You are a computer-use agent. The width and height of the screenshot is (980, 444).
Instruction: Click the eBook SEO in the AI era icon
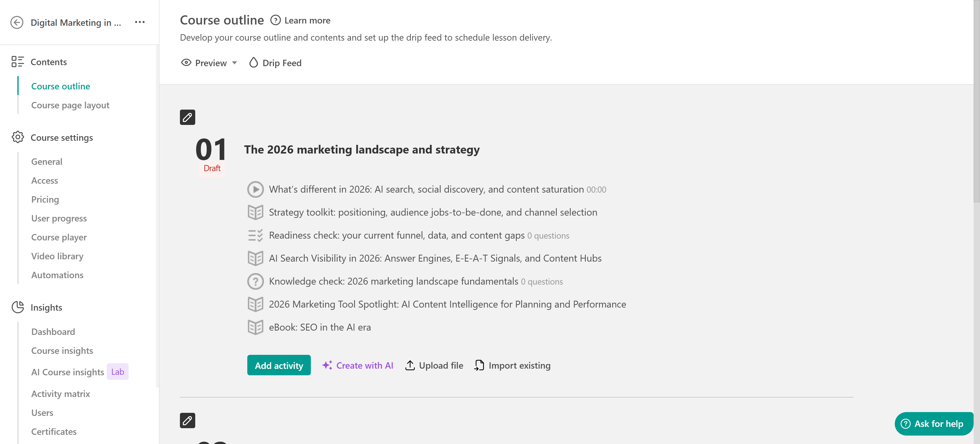pos(255,327)
